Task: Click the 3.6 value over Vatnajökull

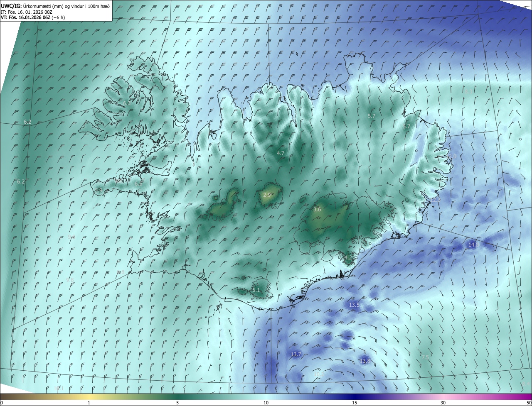Action: 317,210
